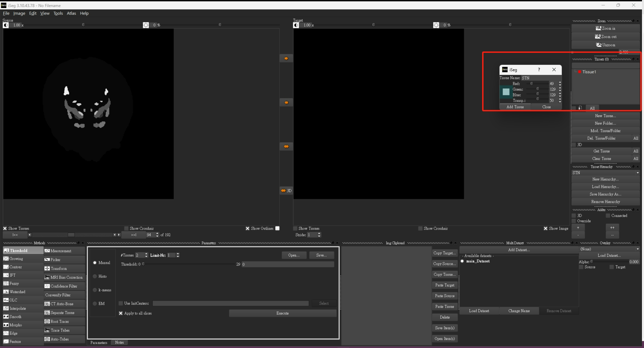Select the Threshold method

[x=19, y=250]
